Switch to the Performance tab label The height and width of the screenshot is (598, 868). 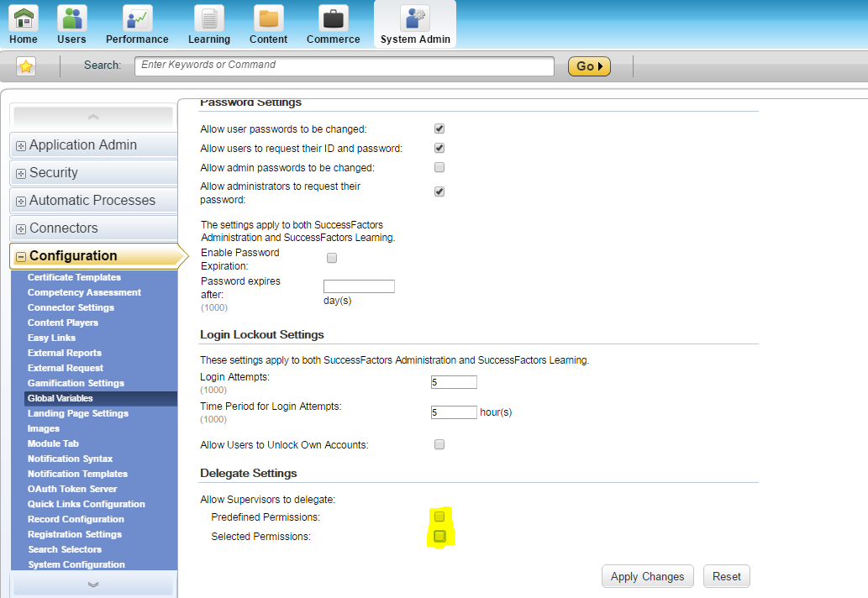[x=137, y=39]
